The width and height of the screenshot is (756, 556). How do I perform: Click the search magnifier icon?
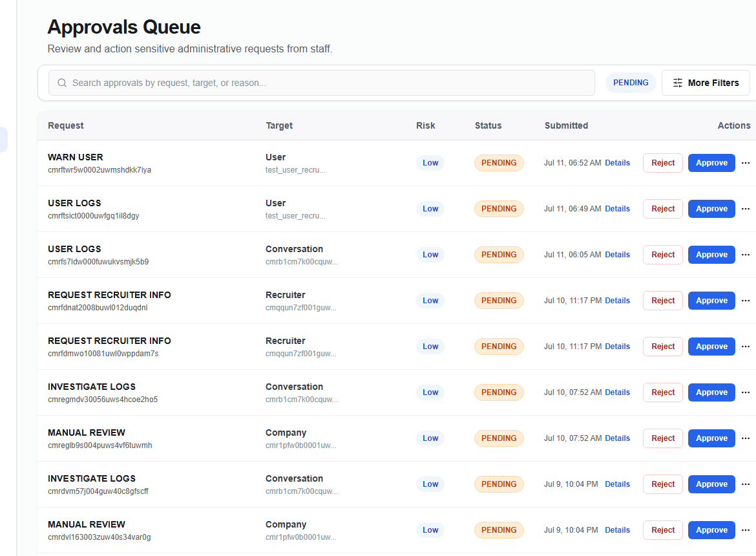pos(62,83)
